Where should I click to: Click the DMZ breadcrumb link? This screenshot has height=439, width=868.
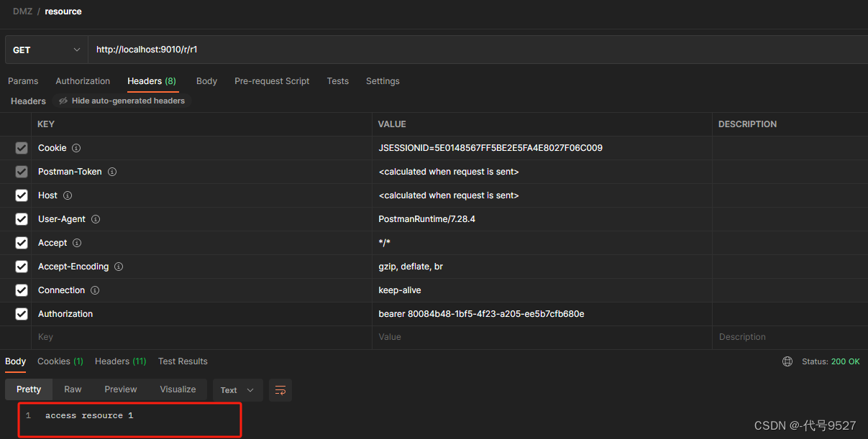[x=22, y=11]
